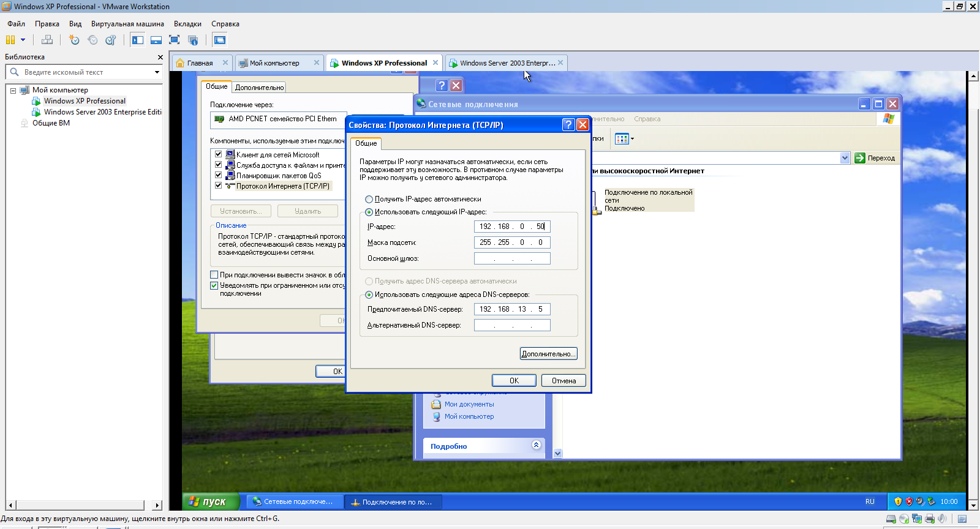Click the Send Ctrl+Alt+Del toolbar icon

tap(47, 40)
